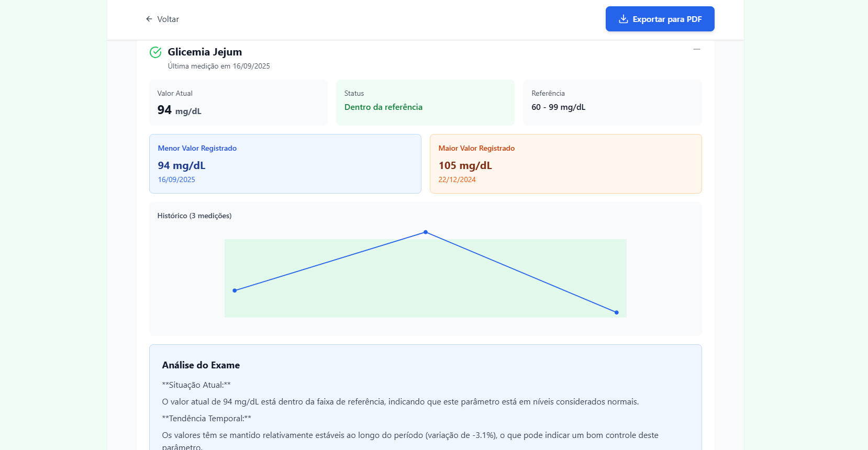
Task: Click the Última medição em 16/09/2025 text
Action: coord(219,66)
